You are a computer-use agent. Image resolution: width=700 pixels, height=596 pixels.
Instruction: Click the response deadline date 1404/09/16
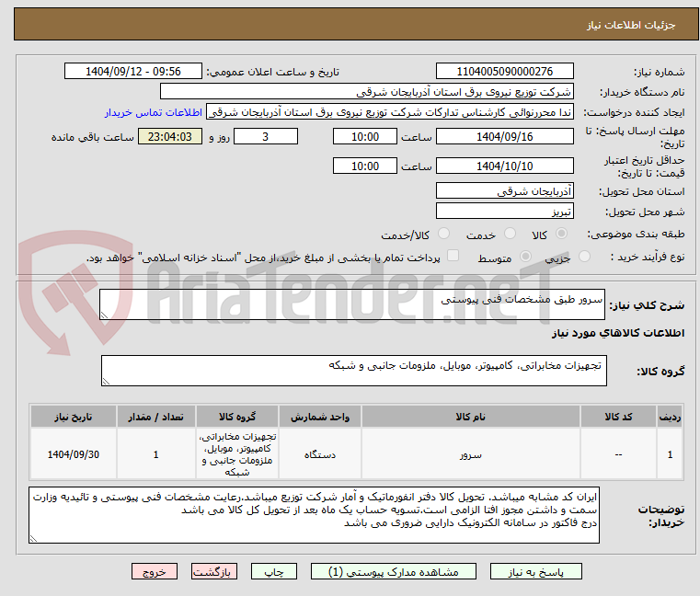(504, 137)
